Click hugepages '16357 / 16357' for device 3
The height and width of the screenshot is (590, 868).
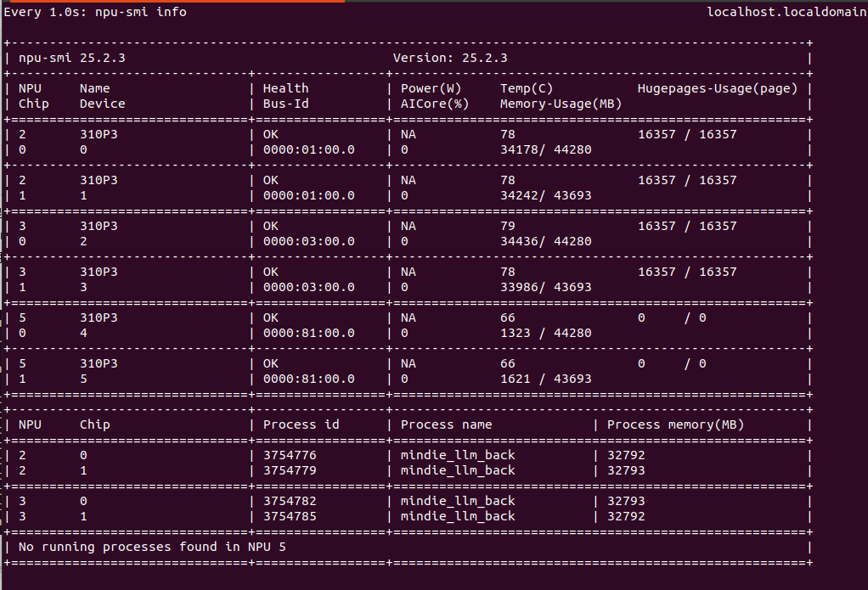click(687, 273)
